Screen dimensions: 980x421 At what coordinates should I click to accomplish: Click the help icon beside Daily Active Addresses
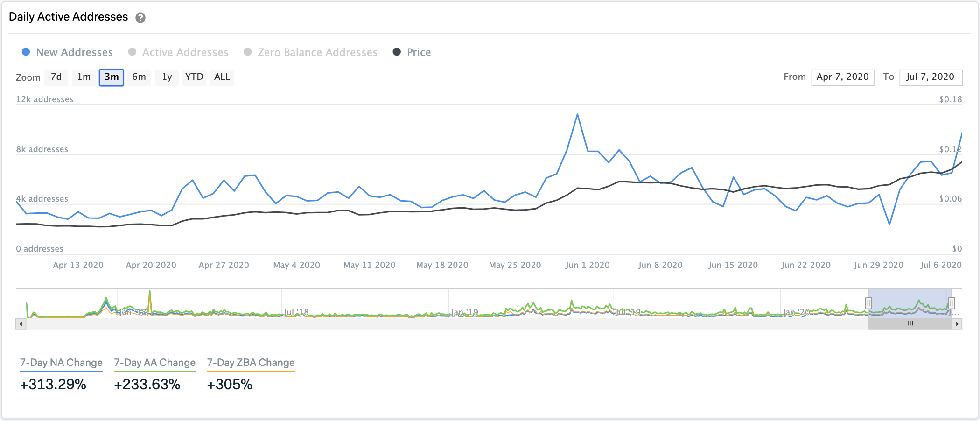point(141,18)
